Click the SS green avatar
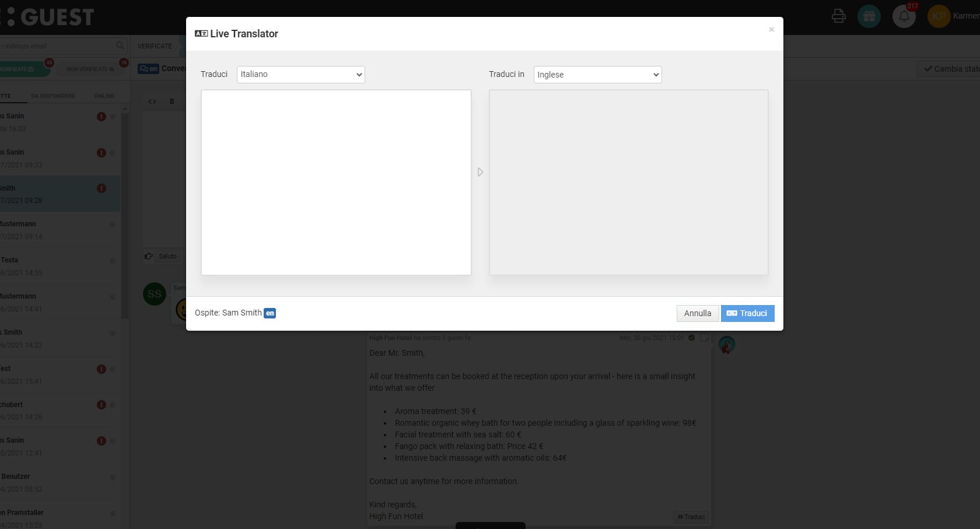Screen dimensions: 980x529 [x=155, y=294]
